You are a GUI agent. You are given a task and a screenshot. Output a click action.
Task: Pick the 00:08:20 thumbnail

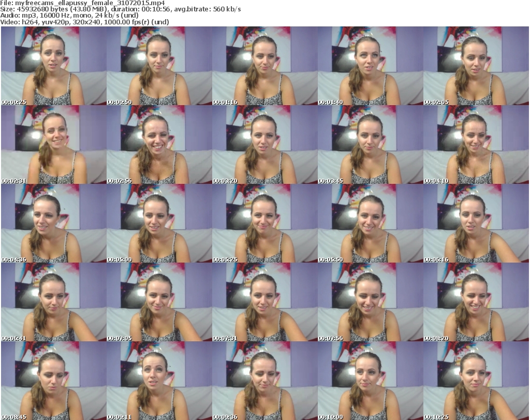tap(476, 302)
